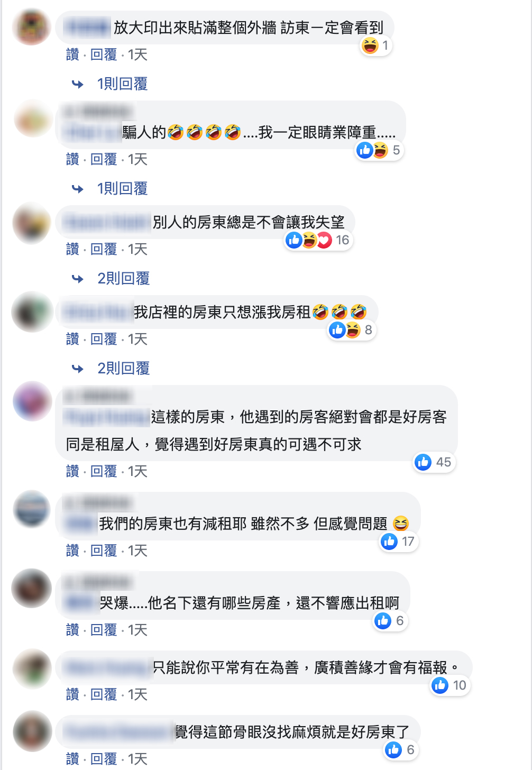The width and height of the screenshot is (532, 770).
Task: Like (讚) the 這樣的房東 comment
Action: [x=72, y=471]
